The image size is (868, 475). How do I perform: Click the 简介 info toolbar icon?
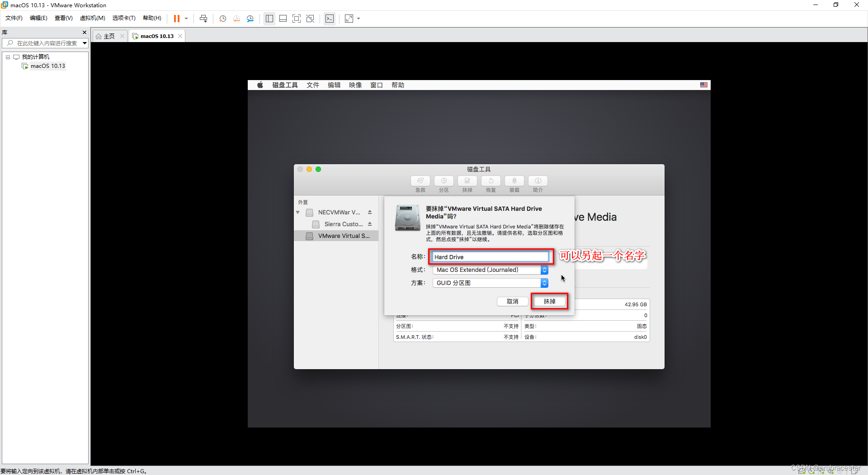pos(538,181)
